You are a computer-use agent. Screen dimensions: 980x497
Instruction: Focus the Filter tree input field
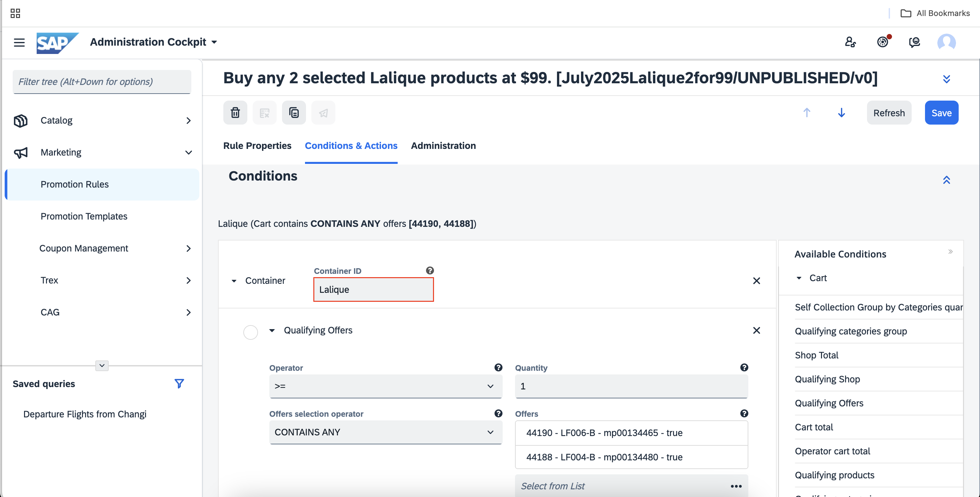[x=102, y=82]
